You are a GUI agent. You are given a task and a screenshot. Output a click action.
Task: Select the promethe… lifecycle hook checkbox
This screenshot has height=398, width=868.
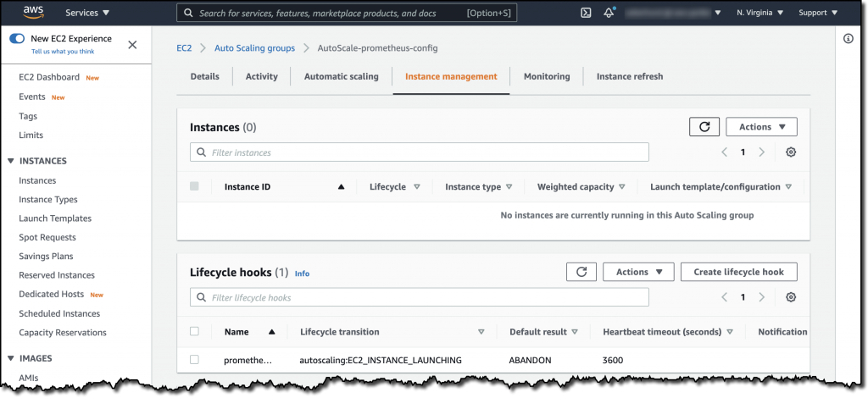click(x=194, y=360)
